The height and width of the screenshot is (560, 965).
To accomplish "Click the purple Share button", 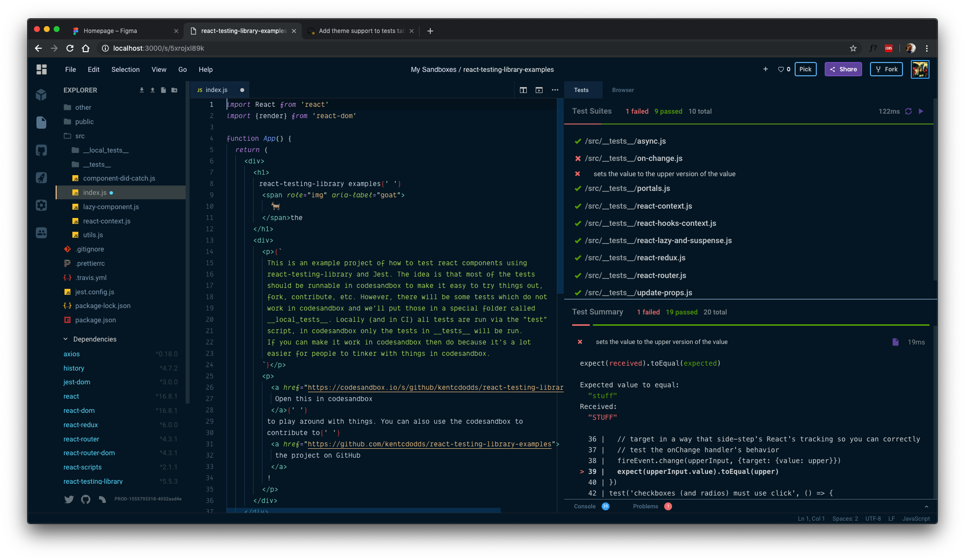I will [843, 69].
